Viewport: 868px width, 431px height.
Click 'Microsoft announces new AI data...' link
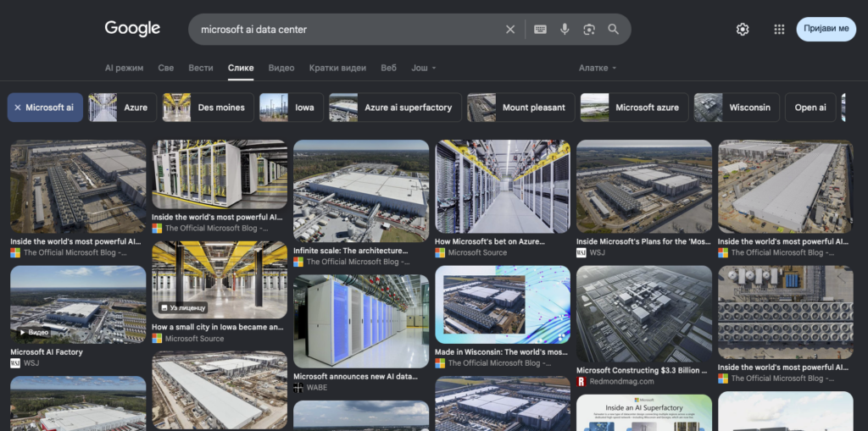[x=355, y=376]
